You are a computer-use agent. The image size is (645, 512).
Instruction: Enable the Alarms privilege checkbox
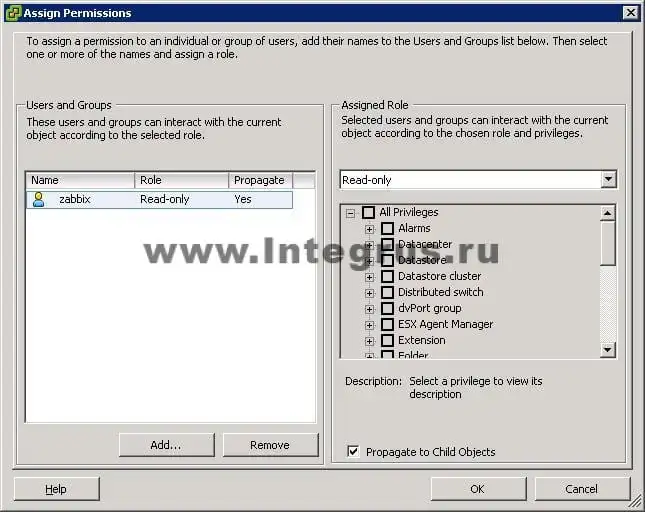tap(387, 228)
